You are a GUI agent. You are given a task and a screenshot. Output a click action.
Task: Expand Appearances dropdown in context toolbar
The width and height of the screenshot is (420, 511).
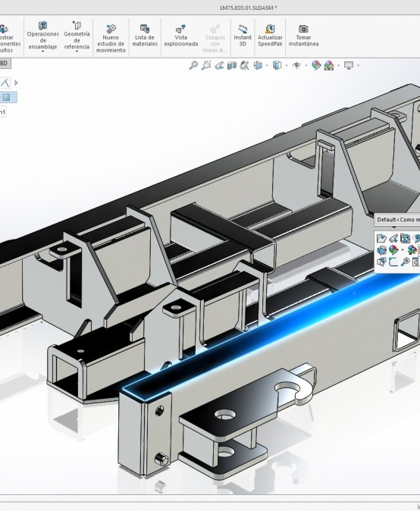pos(403,250)
